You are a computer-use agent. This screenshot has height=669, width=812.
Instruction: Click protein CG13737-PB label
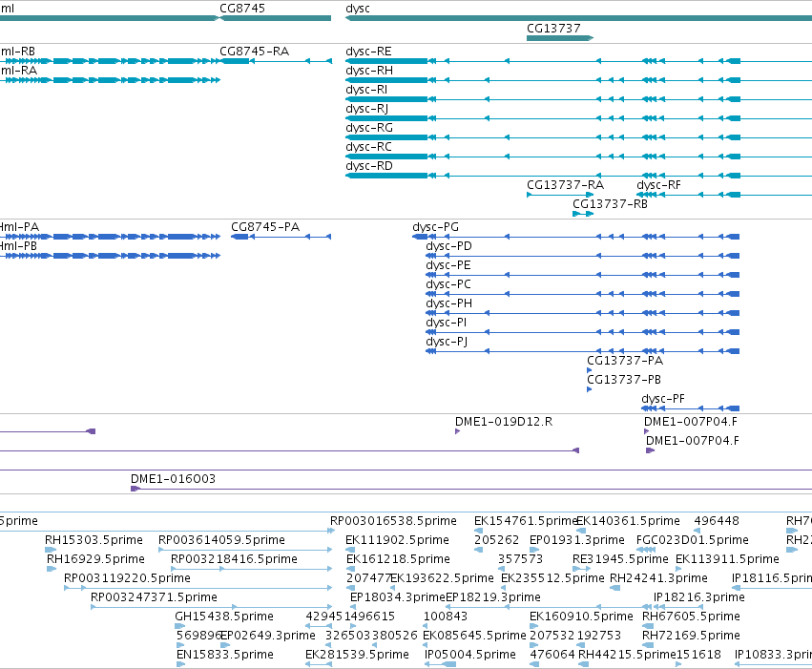pos(624,380)
